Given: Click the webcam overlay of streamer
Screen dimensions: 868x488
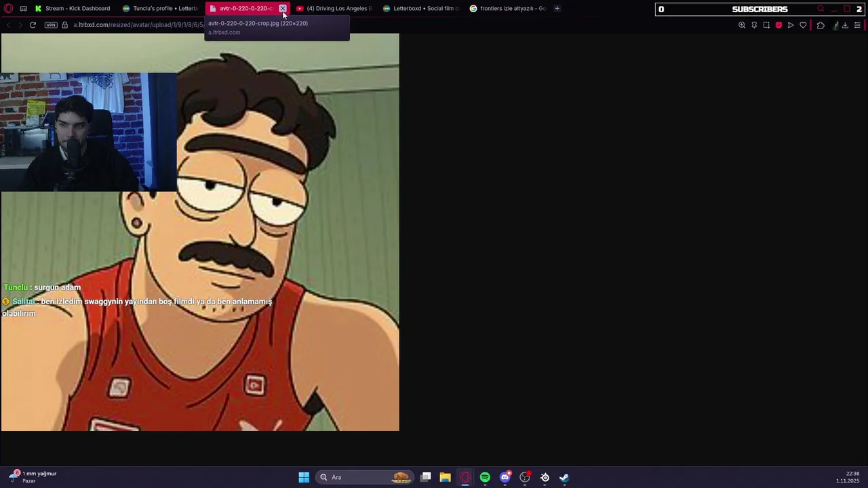Looking at the screenshot, I should coord(88,132).
